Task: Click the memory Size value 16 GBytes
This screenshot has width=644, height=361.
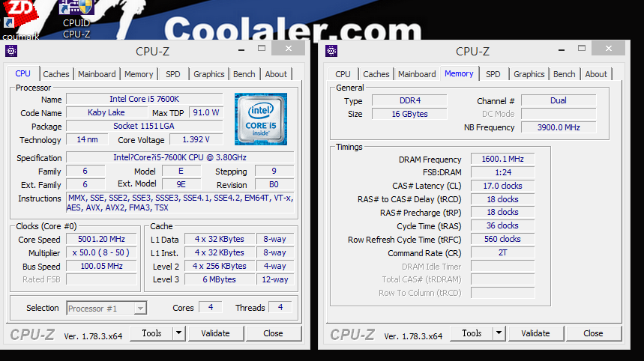Action: point(409,114)
